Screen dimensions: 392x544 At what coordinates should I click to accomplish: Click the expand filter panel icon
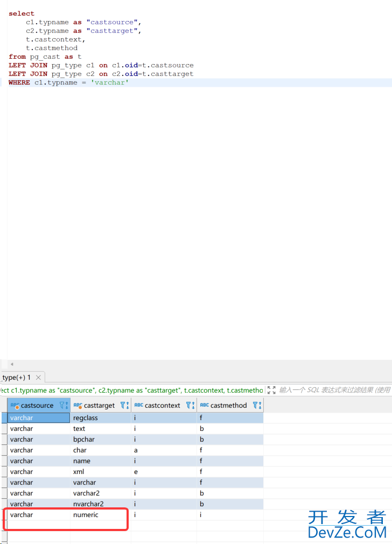(x=271, y=390)
